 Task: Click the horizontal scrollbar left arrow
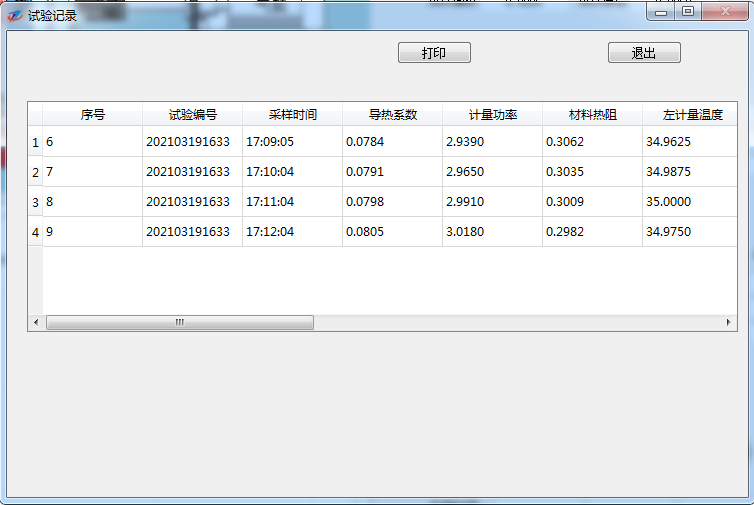coord(36,323)
